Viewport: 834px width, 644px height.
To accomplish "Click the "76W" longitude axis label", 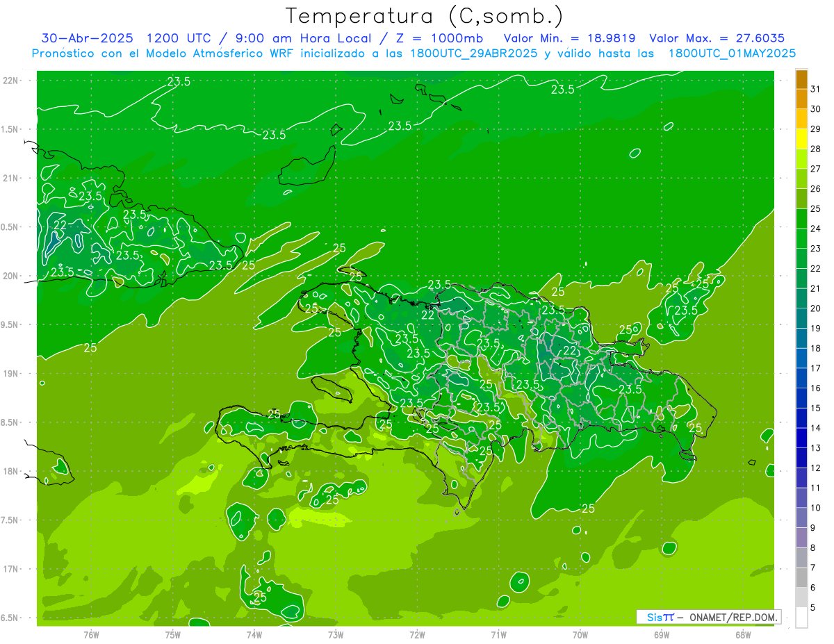I will pos(91,635).
